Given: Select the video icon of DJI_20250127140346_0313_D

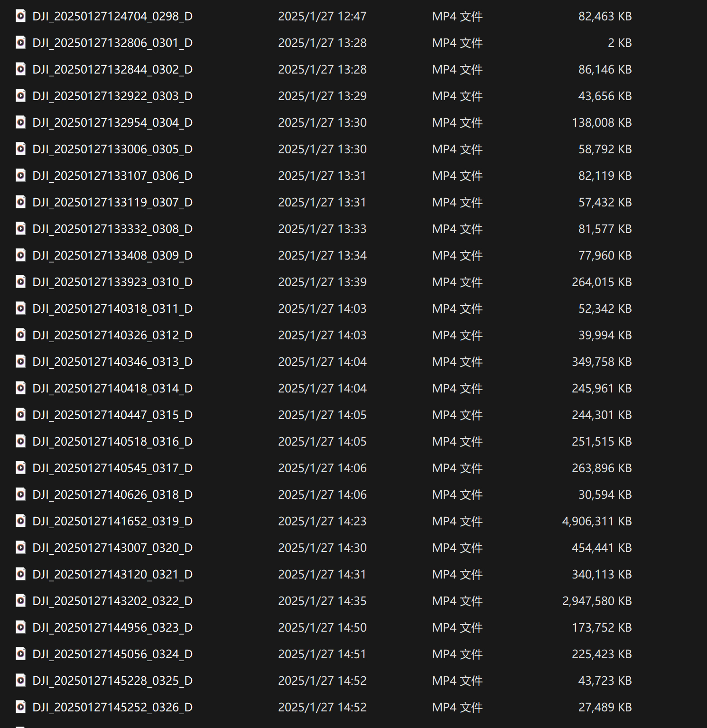Looking at the screenshot, I should [20, 362].
